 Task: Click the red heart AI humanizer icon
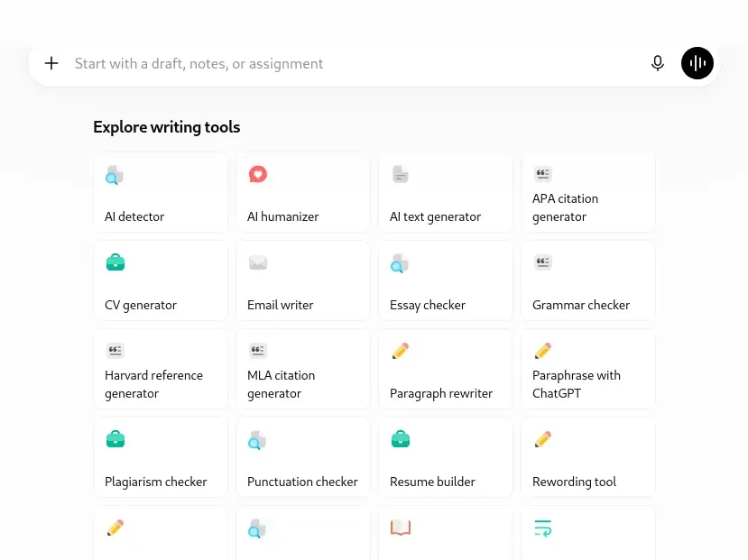tap(257, 174)
